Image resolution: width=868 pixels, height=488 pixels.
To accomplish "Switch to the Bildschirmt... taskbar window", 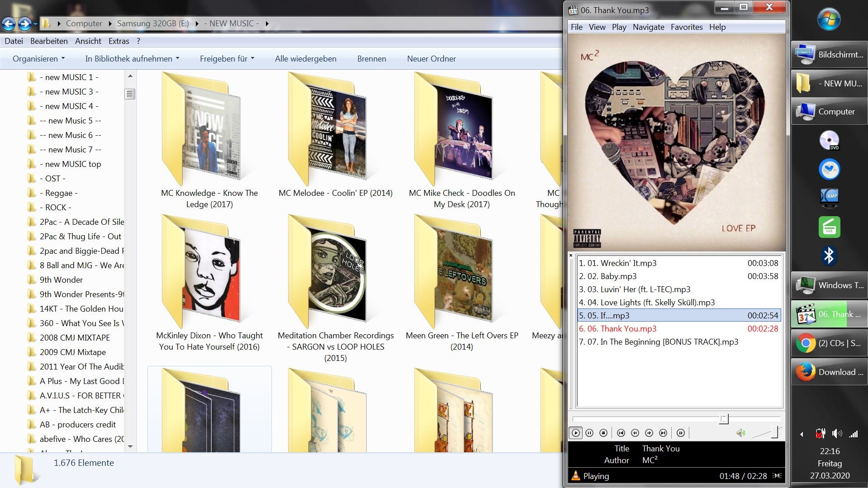I will (829, 55).
